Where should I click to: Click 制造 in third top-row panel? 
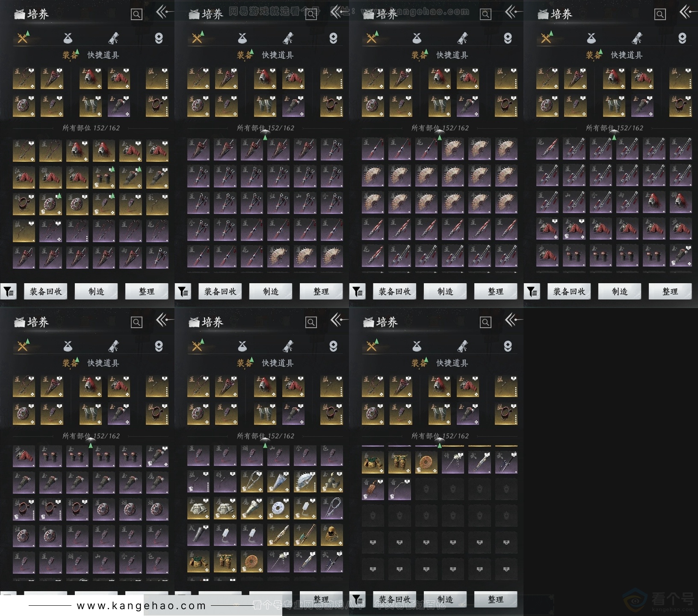tap(445, 291)
